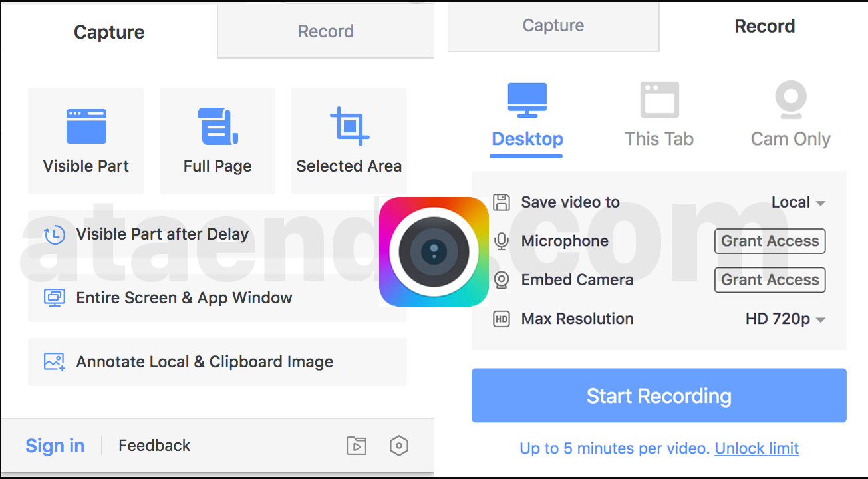The height and width of the screenshot is (479, 868).
Task: Select the Desktop recording mode label
Action: pyautogui.click(x=527, y=139)
